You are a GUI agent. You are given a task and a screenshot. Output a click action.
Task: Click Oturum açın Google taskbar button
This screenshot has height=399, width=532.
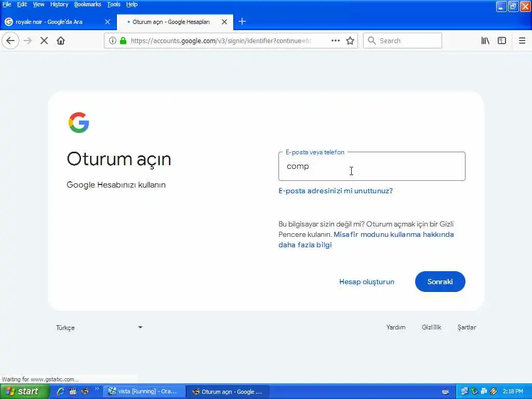(x=228, y=392)
